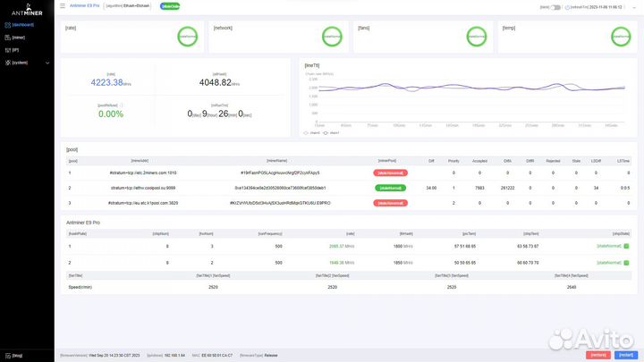Click the green status badge for pool 2
The image size is (644, 362).
pos(390,188)
